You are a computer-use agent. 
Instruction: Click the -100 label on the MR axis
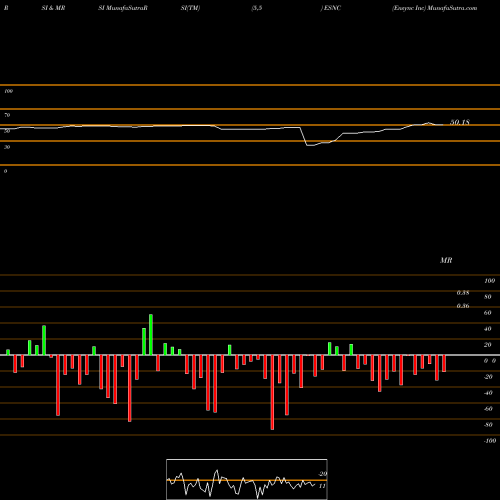[490, 441]
